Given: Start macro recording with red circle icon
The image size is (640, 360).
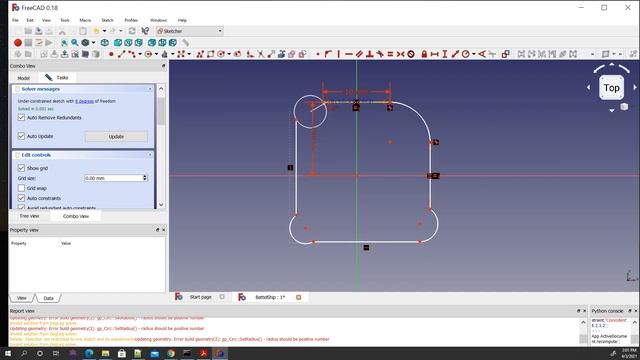Looking at the screenshot, I should pos(18,42).
